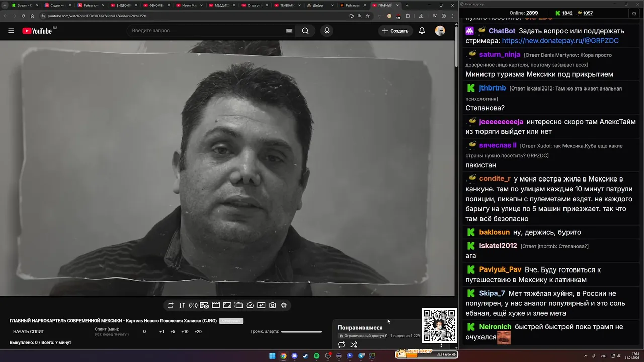The width and height of the screenshot is (644, 362).
Task: Open the playback speed gauge icon
Action: [250, 305]
